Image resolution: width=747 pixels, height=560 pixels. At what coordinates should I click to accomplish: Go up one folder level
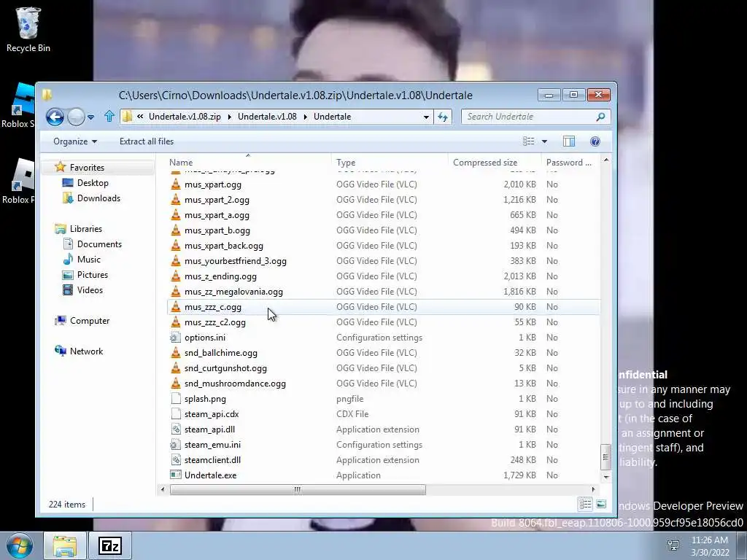tap(109, 116)
